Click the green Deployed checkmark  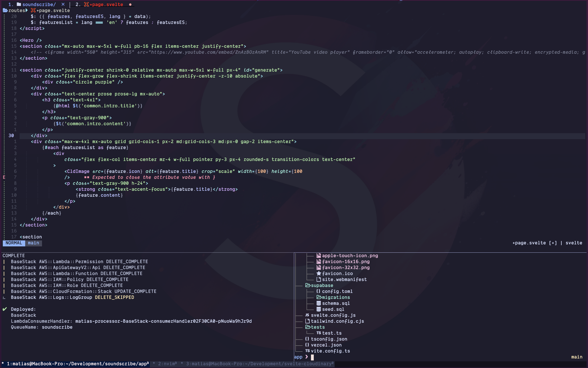click(5, 309)
